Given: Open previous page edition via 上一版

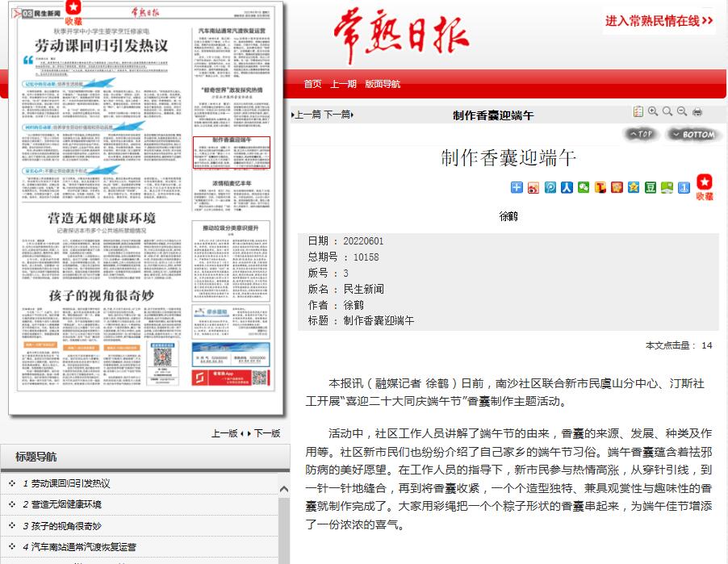Looking at the screenshot, I should tap(226, 433).
